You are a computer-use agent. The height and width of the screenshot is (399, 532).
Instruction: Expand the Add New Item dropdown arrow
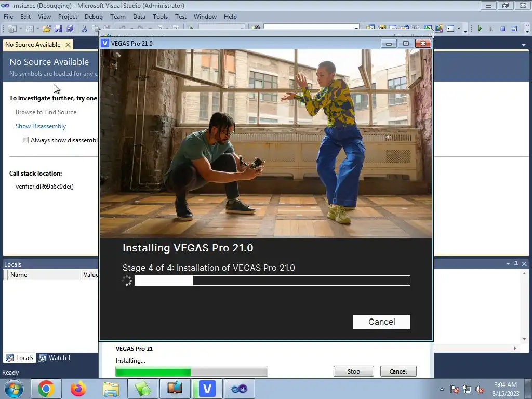click(x=37, y=29)
